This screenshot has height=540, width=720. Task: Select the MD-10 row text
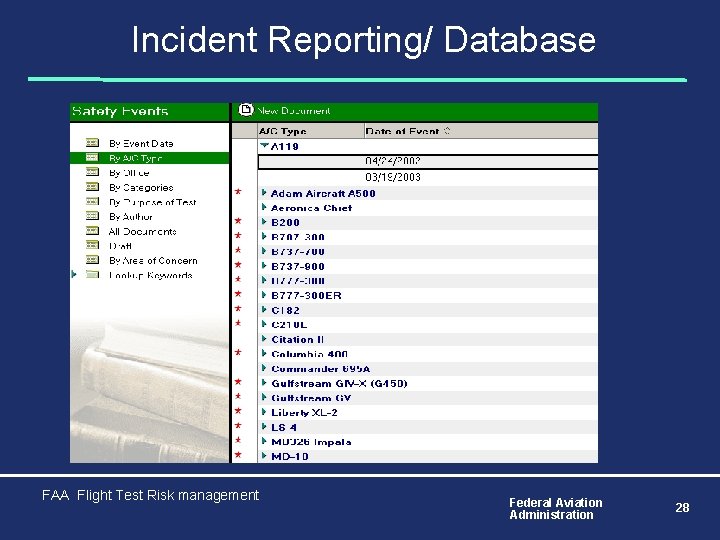coord(289,456)
